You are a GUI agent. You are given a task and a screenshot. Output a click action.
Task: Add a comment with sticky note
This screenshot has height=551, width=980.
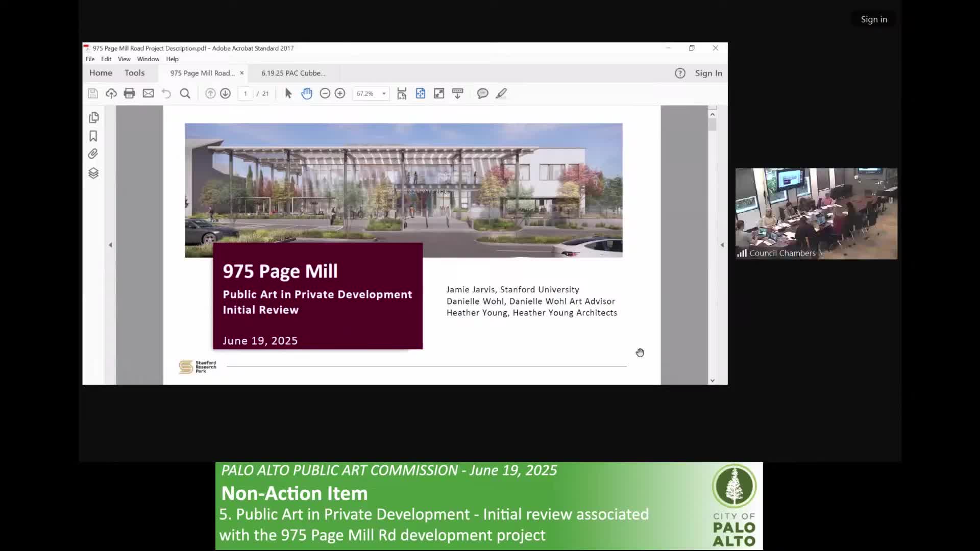click(x=482, y=93)
